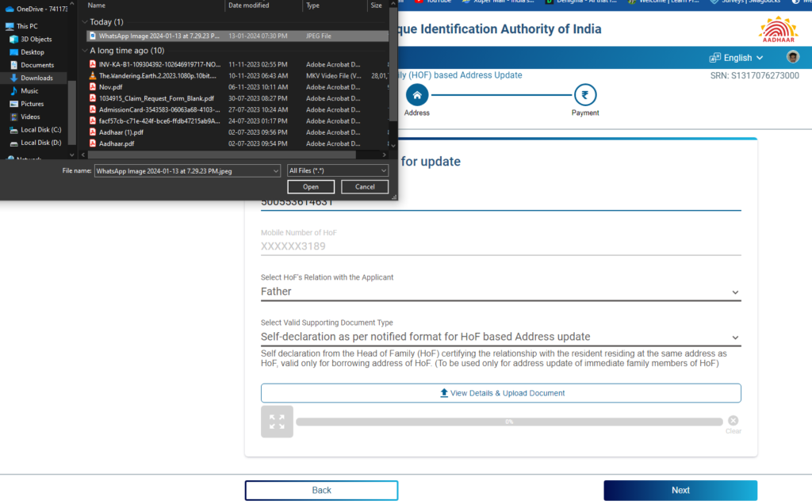Open the user profile avatar menu
Viewport: 812px width, 504px height.
tap(792, 57)
